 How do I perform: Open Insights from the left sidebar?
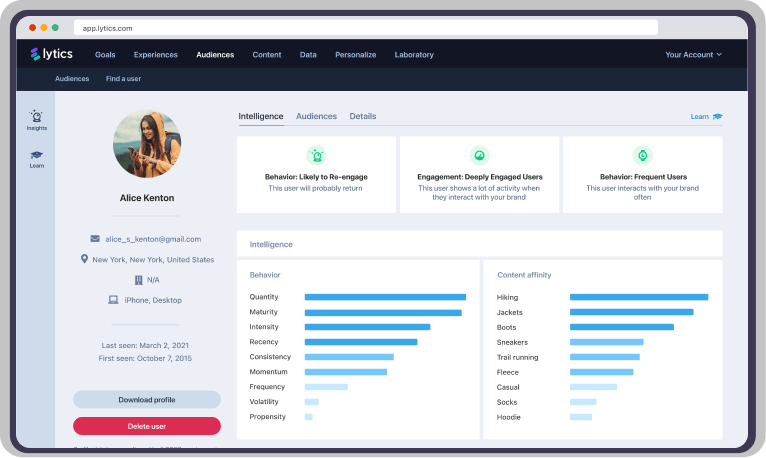[37, 120]
